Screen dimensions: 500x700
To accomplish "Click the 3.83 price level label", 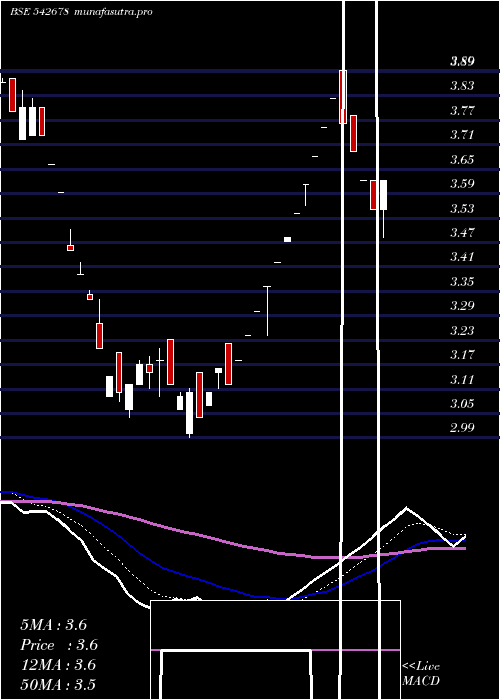I will [x=462, y=86].
